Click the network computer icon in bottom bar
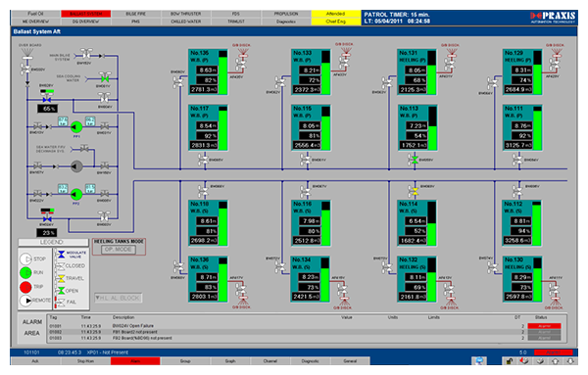Image resolution: width=588 pixels, height=375 pixels. tap(479, 361)
